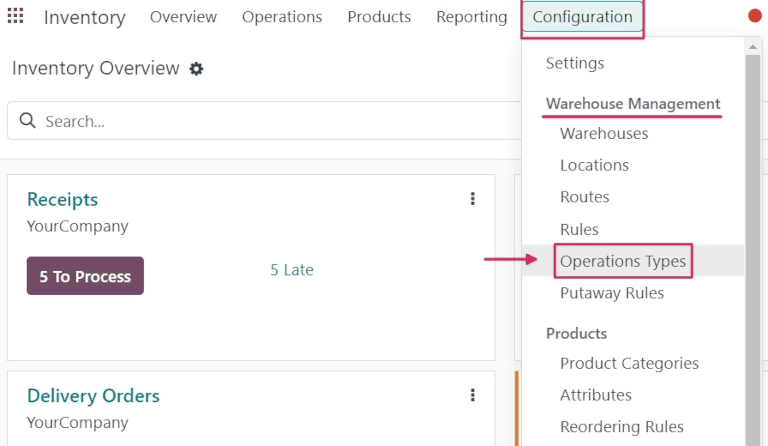Open the Operations menu
Screen dimensions: 768x446
[x=282, y=17]
